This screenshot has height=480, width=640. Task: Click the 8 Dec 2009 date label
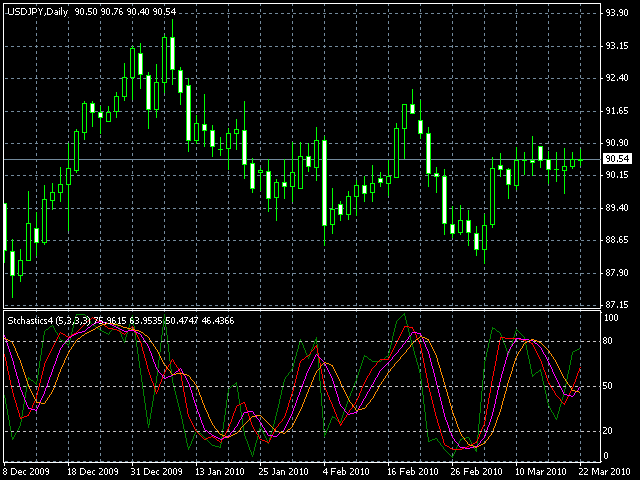pos(27,472)
